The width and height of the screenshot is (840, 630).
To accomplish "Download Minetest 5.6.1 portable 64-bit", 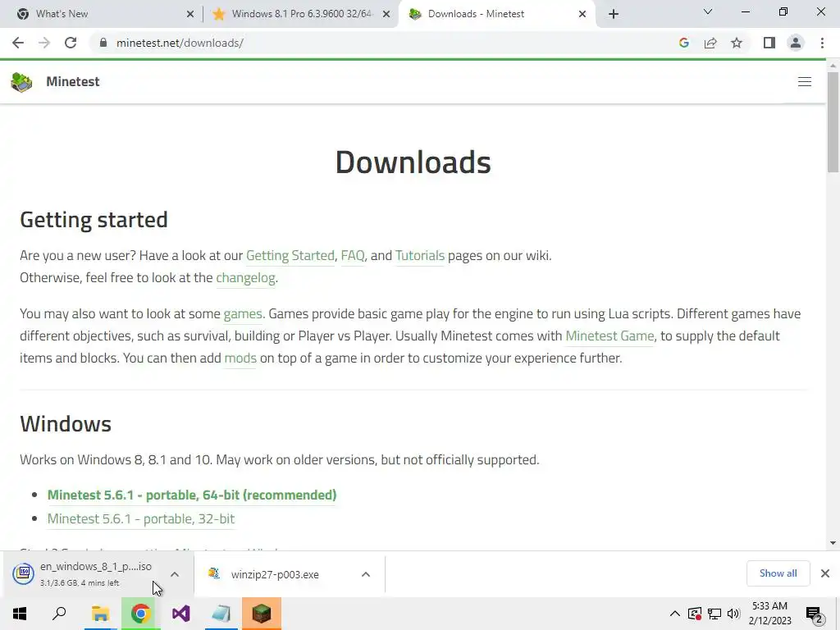I will pyautogui.click(x=192, y=495).
